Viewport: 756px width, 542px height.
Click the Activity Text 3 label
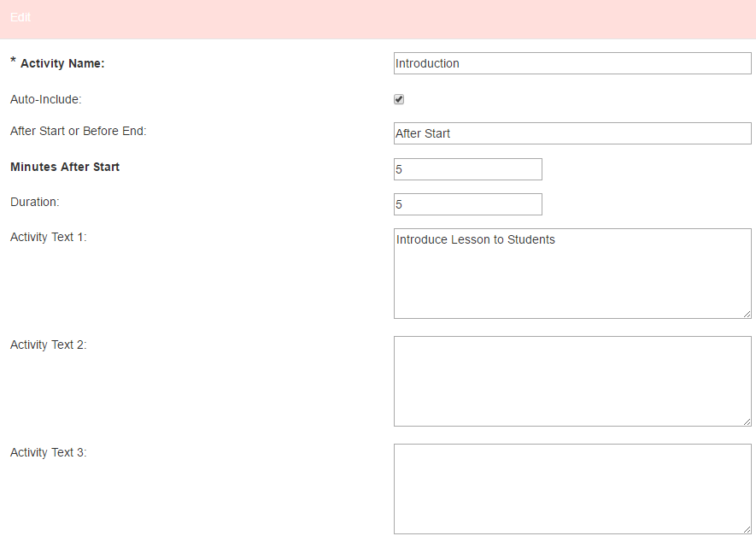[x=49, y=452]
